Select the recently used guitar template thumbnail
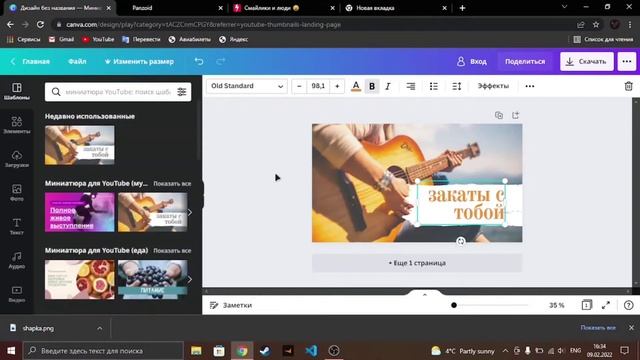This screenshot has height=360, width=640. point(80,145)
